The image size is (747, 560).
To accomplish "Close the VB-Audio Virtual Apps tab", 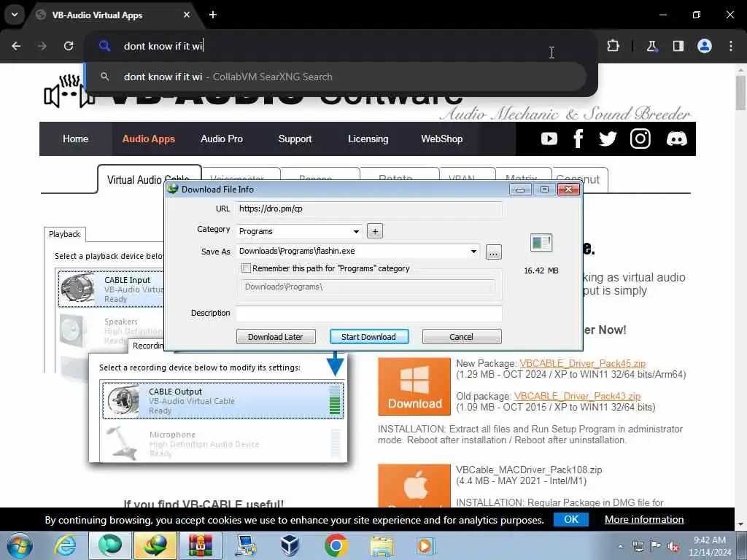I will [187, 15].
